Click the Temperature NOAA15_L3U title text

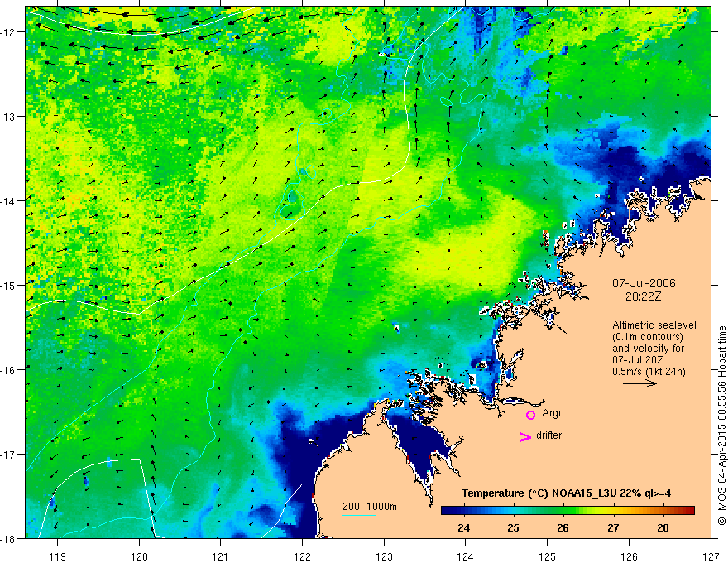(x=566, y=493)
